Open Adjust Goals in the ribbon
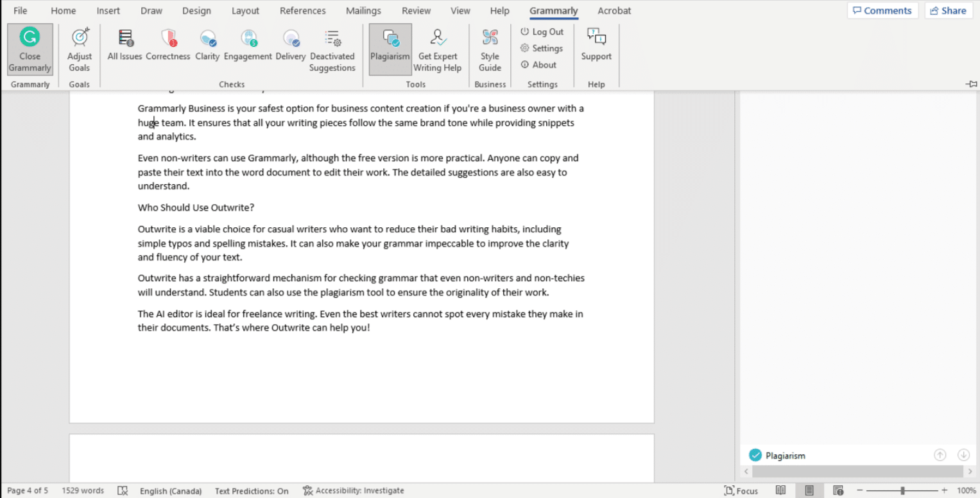 click(x=80, y=50)
